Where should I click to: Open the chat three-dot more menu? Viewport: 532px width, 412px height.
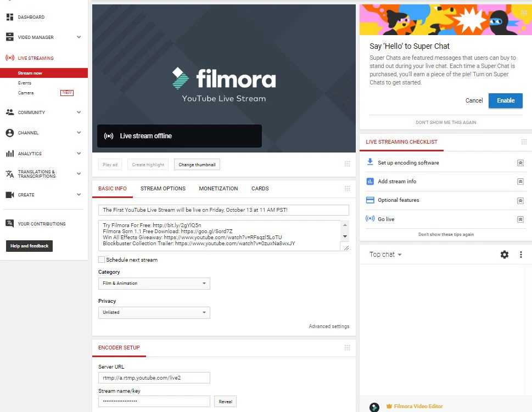521,255
